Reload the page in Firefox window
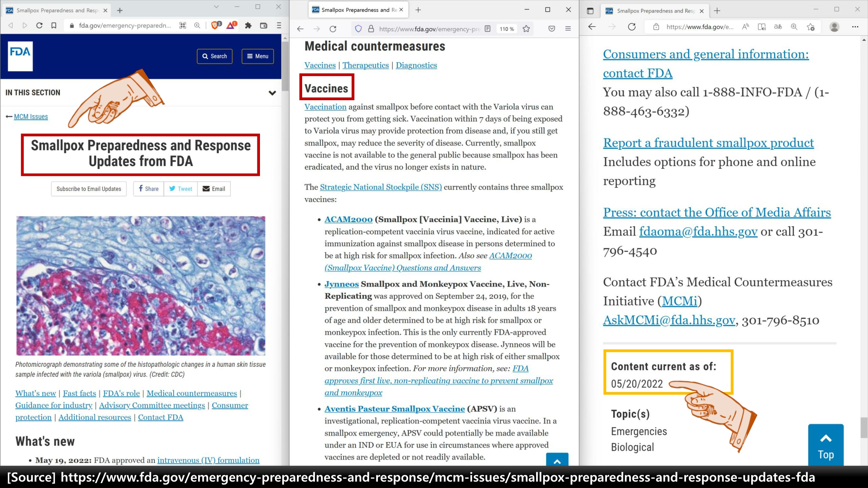This screenshot has width=868, height=488. pyautogui.click(x=333, y=29)
